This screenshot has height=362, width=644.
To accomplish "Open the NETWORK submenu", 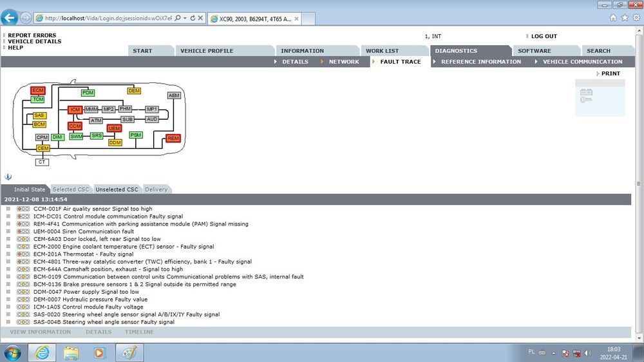I will 344,62.
